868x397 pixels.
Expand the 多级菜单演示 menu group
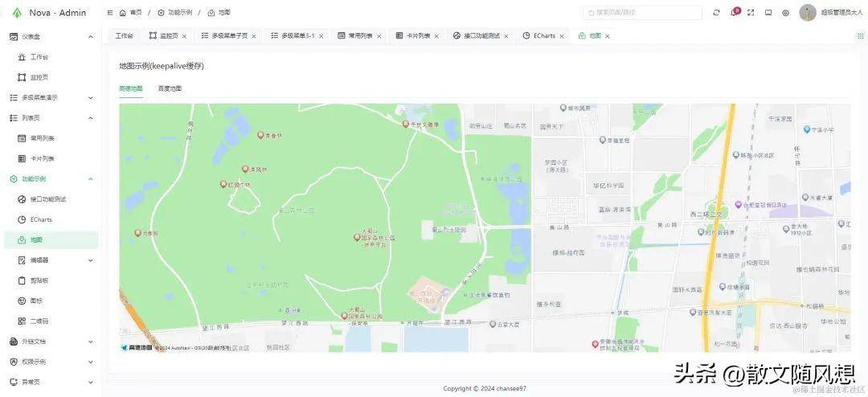(51, 97)
